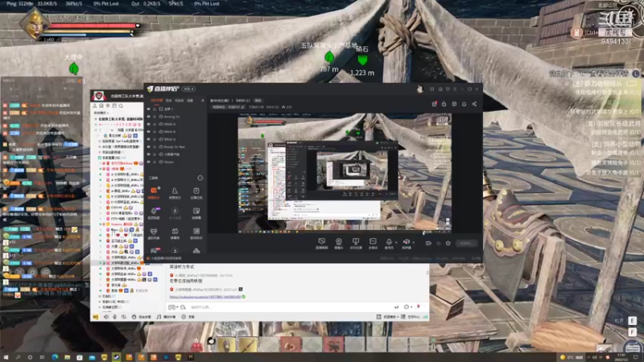Mute the microphone in streaming bottom bar

pyautogui.click(x=389, y=243)
